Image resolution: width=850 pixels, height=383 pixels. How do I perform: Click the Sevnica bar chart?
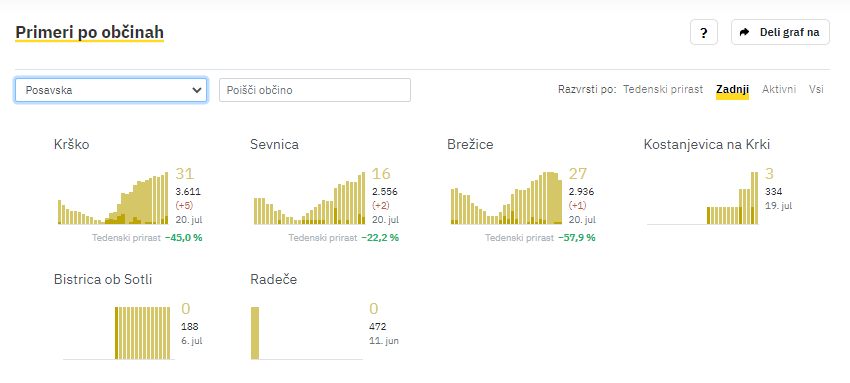pyautogui.click(x=310, y=198)
